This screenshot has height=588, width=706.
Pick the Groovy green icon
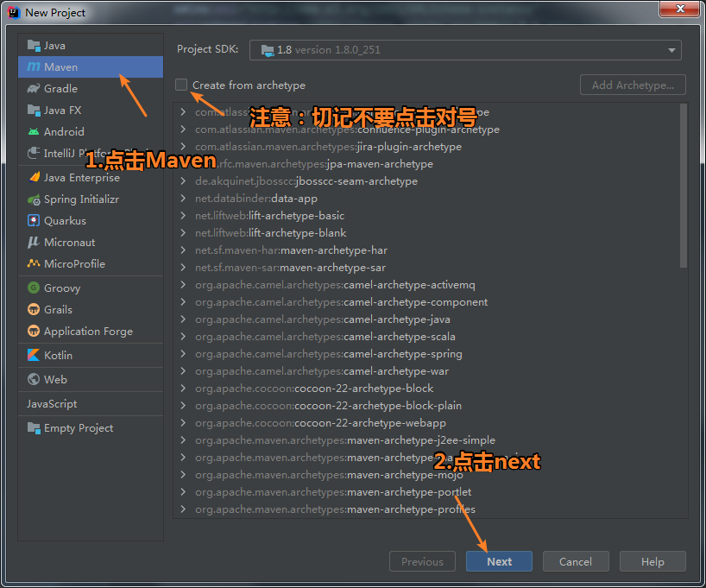(34, 288)
